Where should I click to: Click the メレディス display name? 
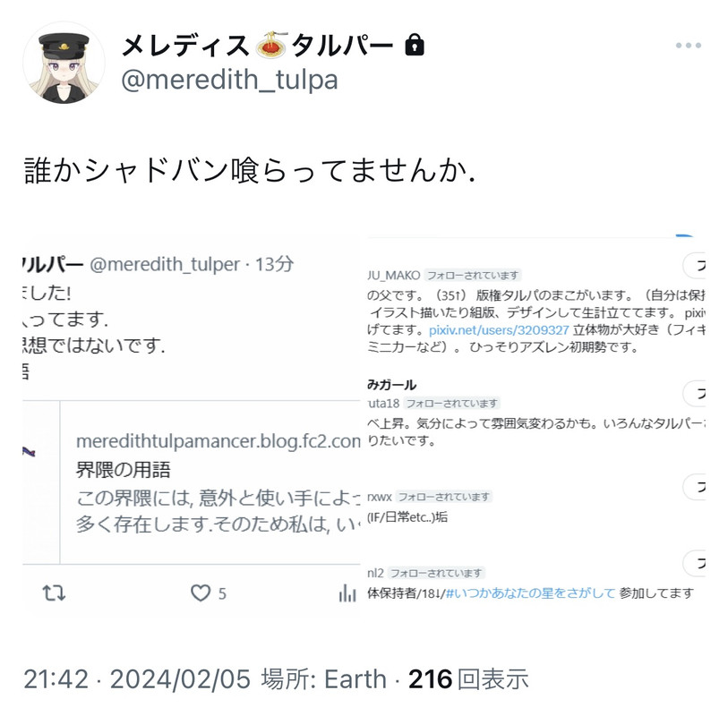click(185, 46)
